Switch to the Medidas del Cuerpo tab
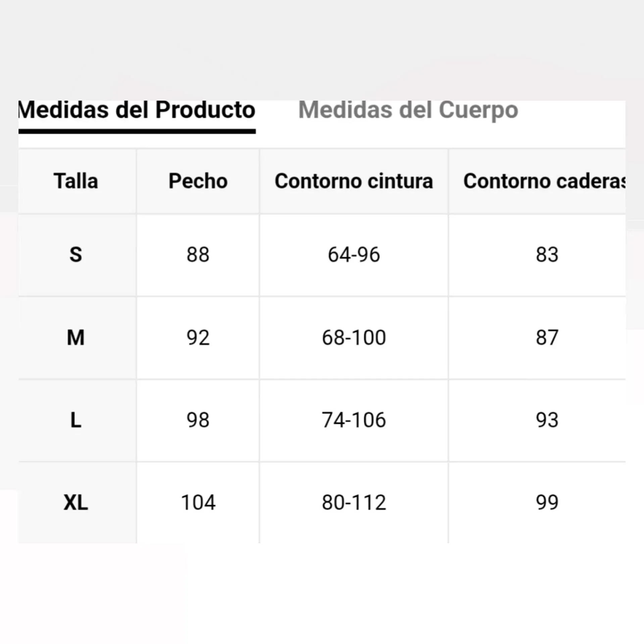 408,110
